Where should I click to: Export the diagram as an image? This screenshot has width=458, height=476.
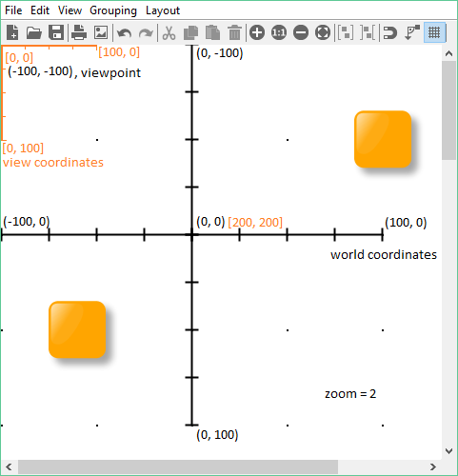pos(101,32)
